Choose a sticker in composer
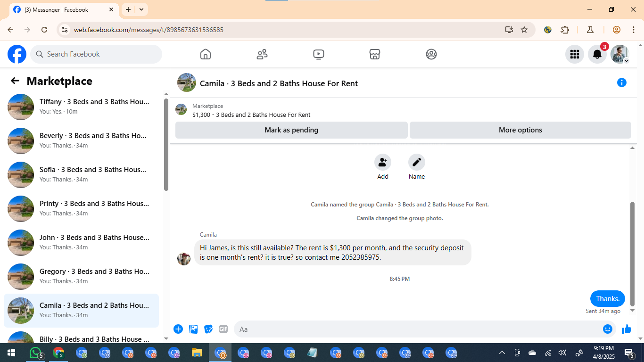 [208, 329]
